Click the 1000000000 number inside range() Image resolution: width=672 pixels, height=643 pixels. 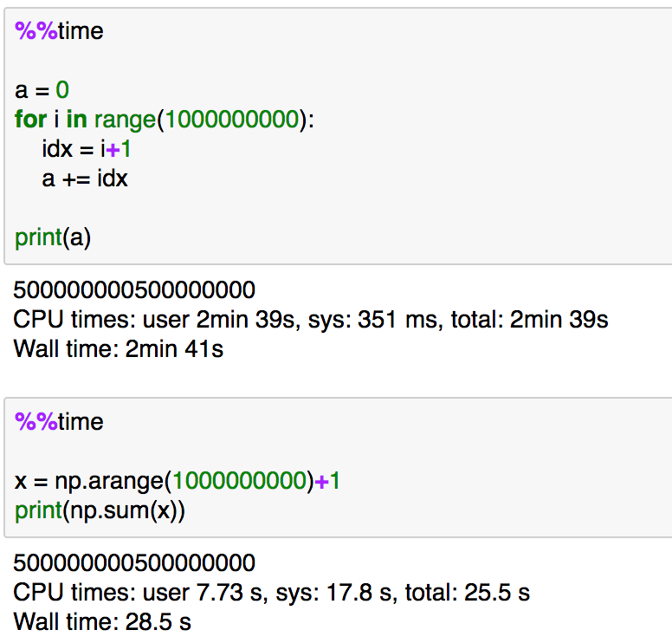coord(232,120)
